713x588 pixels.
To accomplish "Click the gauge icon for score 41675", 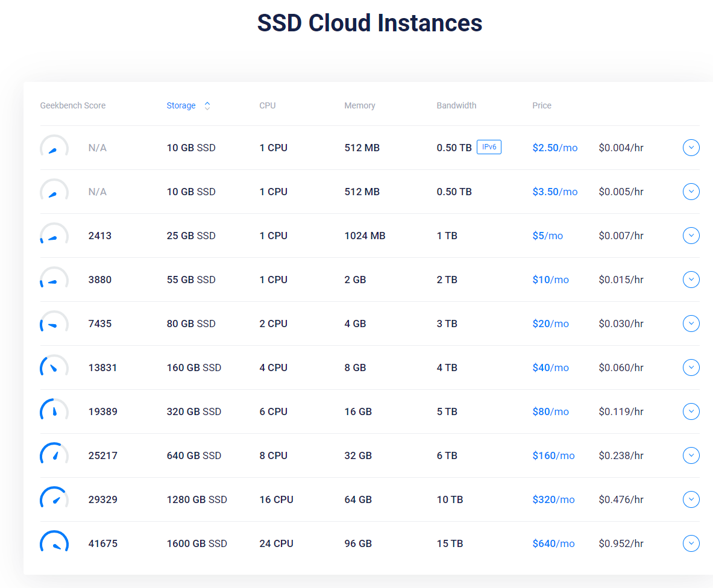I will [x=54, y=543].
